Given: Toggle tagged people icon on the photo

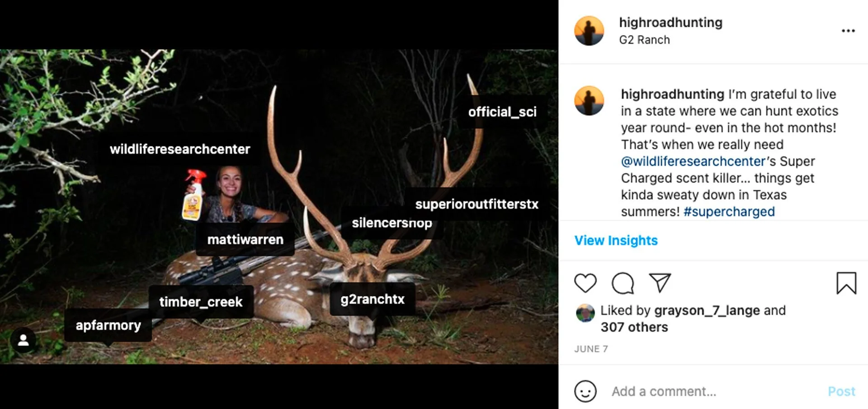Looking at the screenshot, I should (x=24, y=340).
